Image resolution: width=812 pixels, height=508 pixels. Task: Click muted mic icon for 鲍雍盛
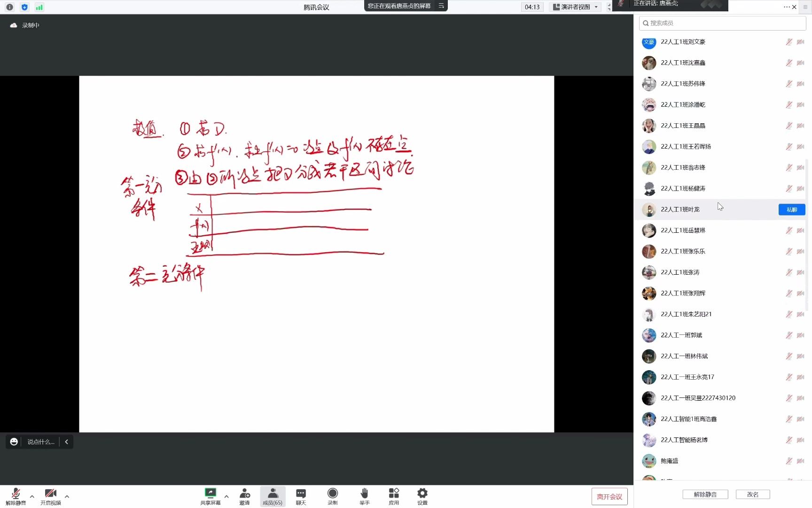pos(789,461)
